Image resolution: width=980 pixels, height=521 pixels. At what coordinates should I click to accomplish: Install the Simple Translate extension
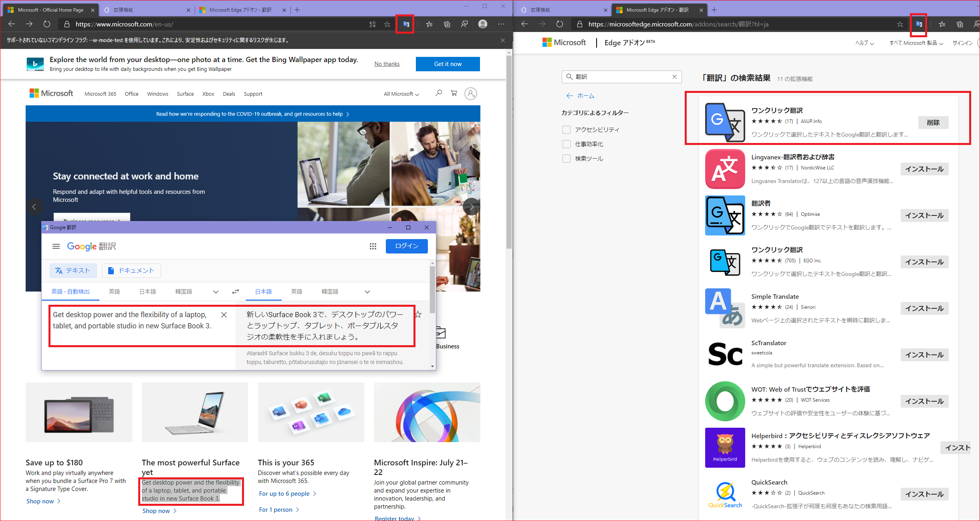(x=924, y=308)
